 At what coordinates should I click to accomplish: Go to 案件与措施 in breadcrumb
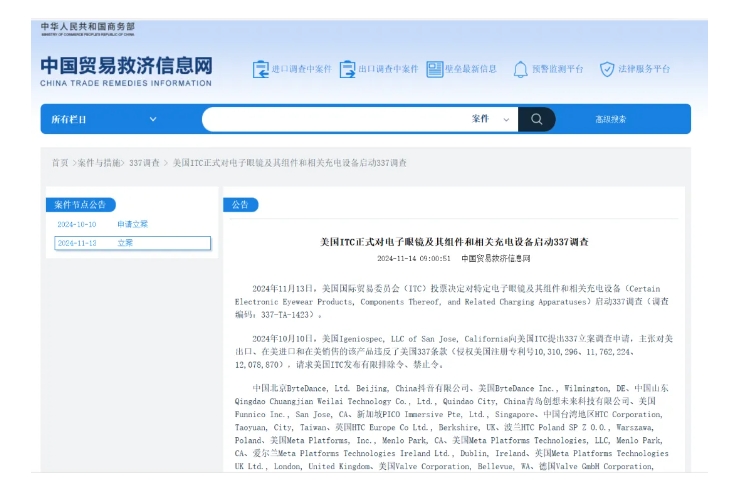99,163
